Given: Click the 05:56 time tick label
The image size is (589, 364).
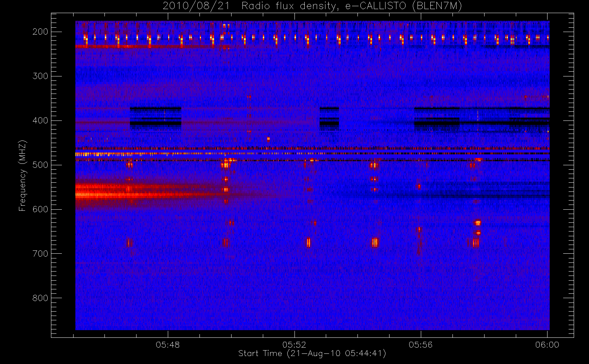Looking at the screenshot, I should click(x=421, y=345).
